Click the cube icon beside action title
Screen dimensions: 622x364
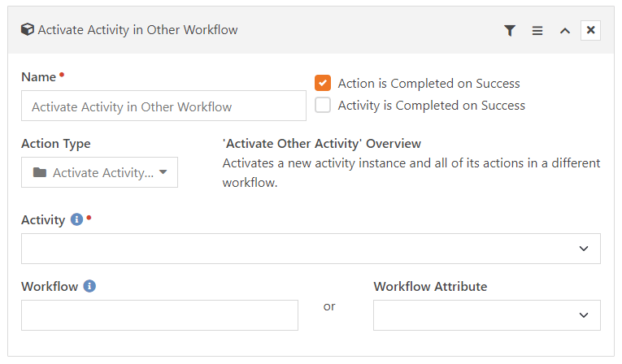coord(28,29)
